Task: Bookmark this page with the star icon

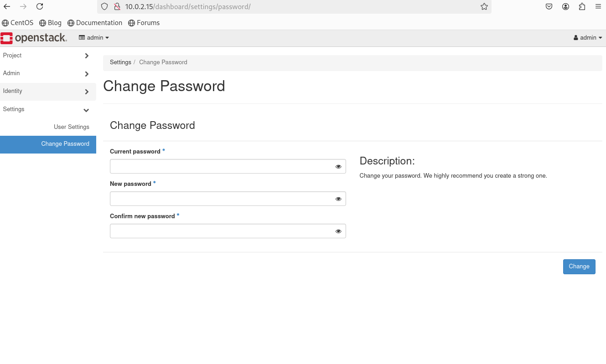Action: pos(484,7)
